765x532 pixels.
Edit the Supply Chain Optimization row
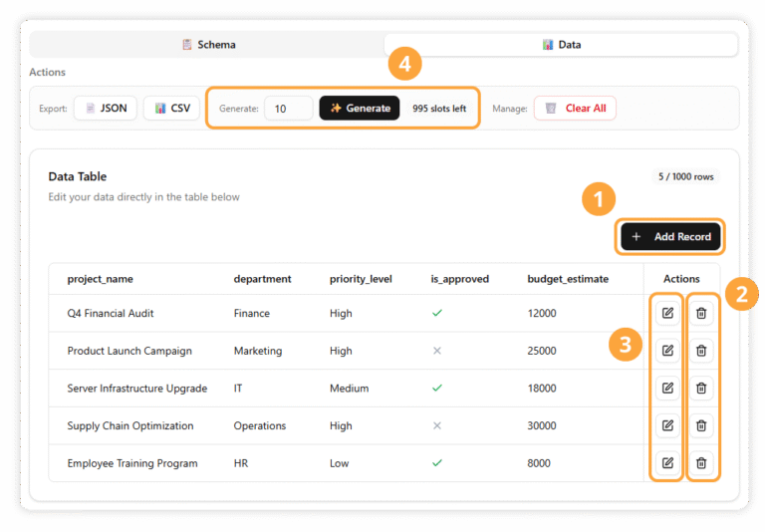click(x=667, y=425)
